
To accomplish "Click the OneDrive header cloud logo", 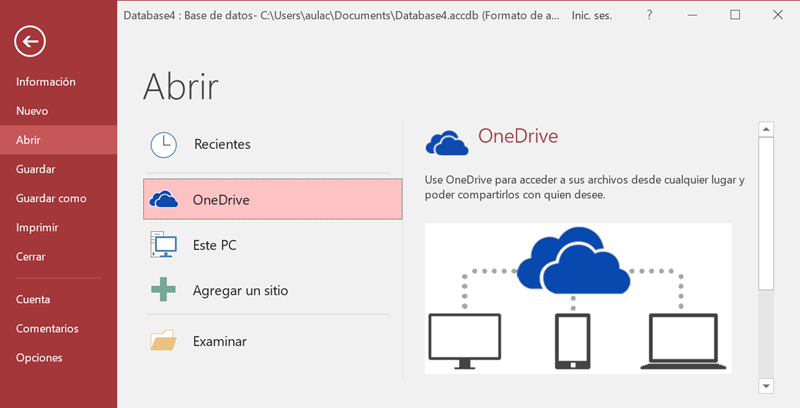I will [447, 143].
